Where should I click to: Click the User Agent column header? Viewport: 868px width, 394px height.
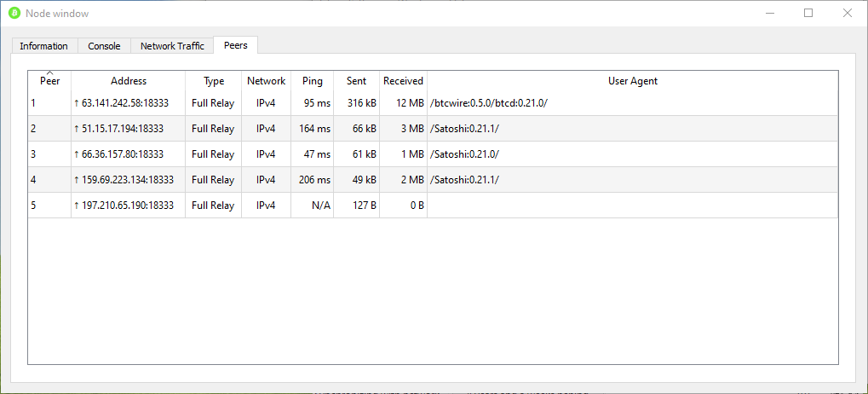(x=632, y=81)
